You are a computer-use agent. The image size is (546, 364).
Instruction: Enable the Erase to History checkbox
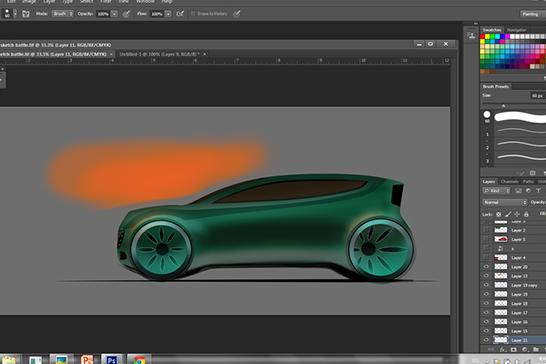(x=193, y=14)
